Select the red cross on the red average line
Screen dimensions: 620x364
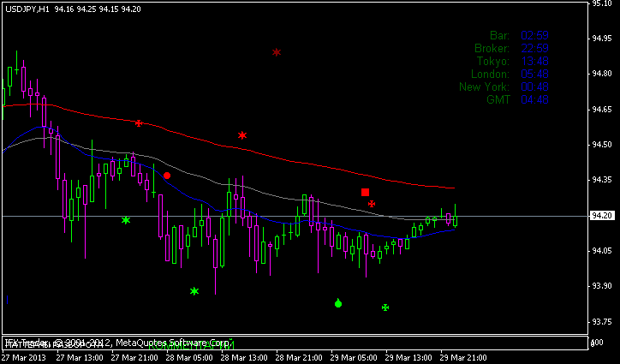click(x=138, y=123)
